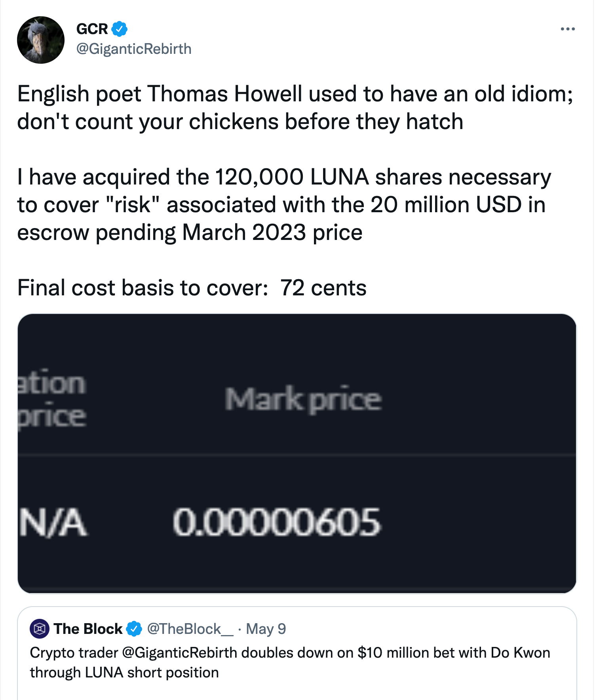Click the 0.00000605 value in the image
Viewport: 597px width, 700px height.
coord(276,522)
